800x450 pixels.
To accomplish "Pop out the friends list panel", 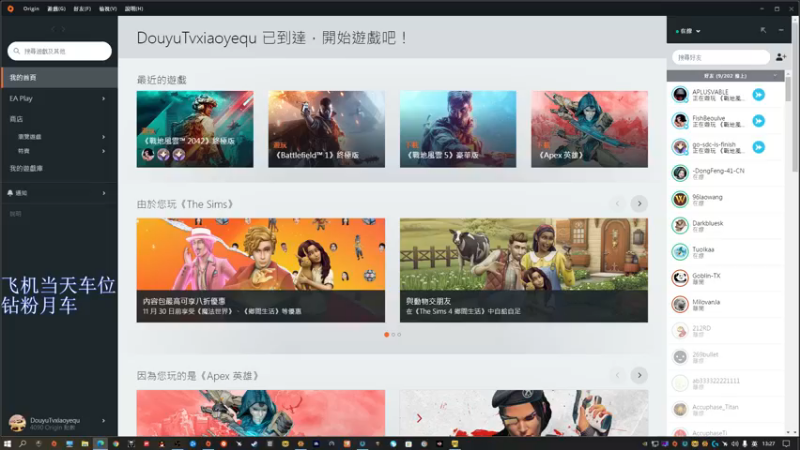I will (763, 31).
